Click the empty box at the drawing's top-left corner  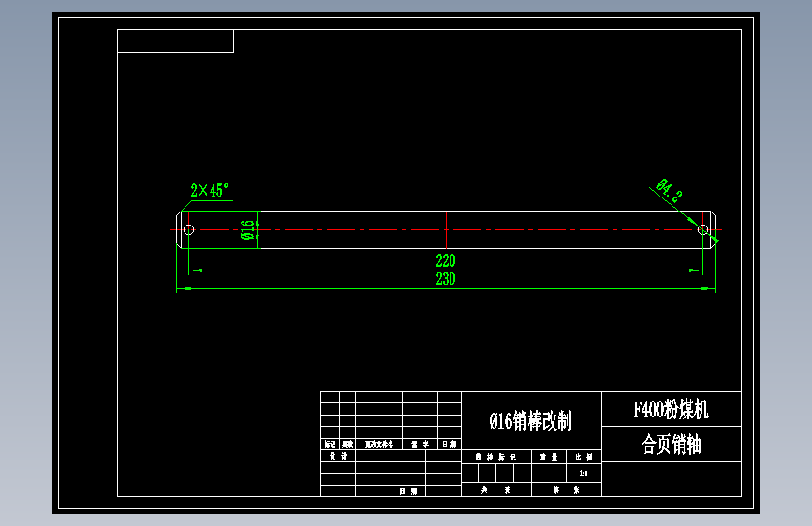click(175, 41)
